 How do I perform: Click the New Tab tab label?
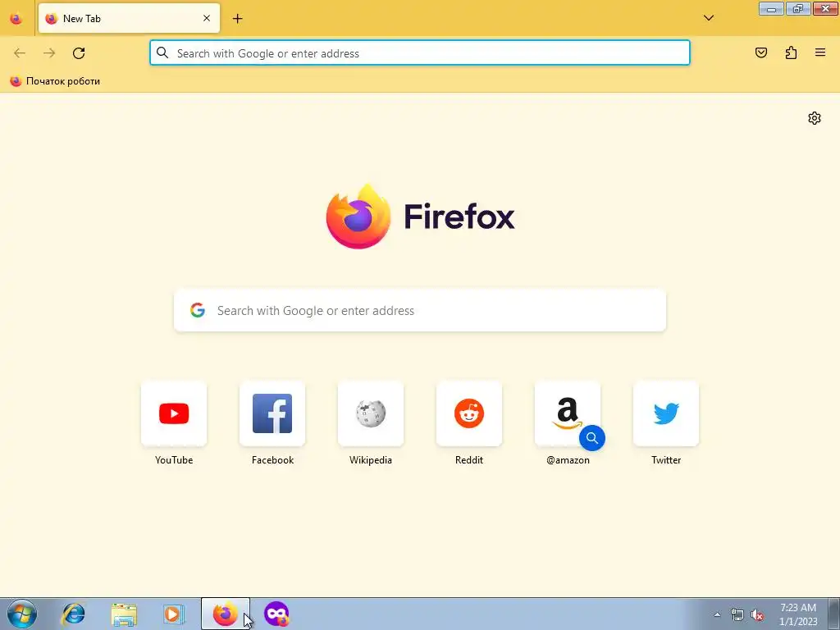(81, 19)
